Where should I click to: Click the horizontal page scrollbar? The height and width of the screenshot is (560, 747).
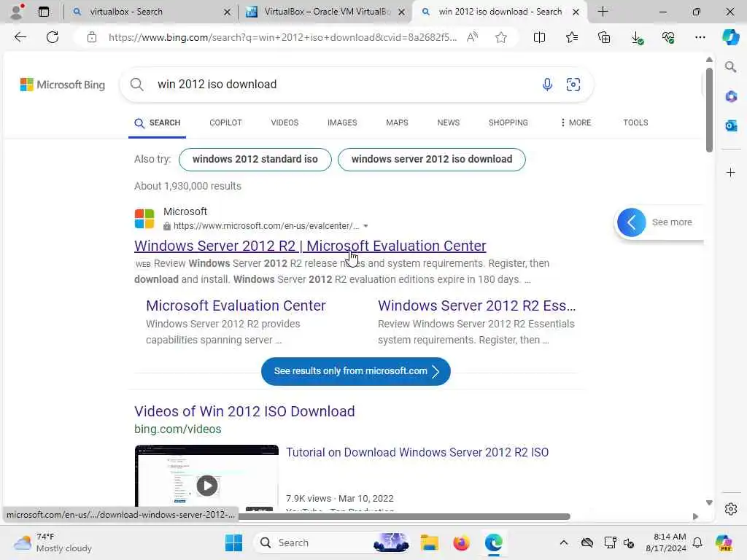tap(404, 517)
